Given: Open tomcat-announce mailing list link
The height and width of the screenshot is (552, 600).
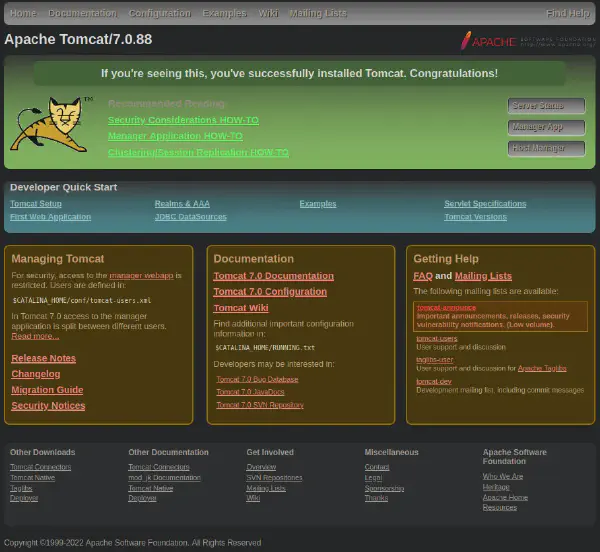Looking at the screenshot, I should [x=447, y=308].
